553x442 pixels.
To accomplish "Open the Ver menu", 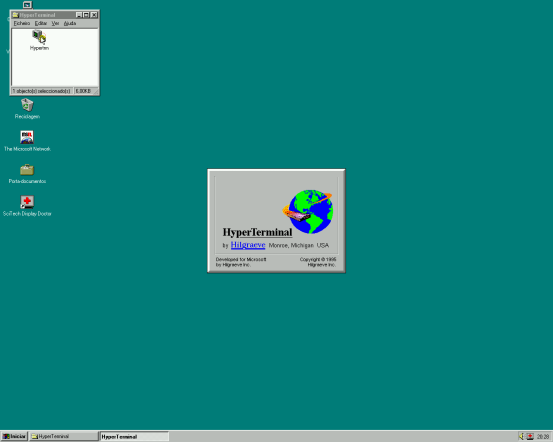I will click(x=55, y=23).
